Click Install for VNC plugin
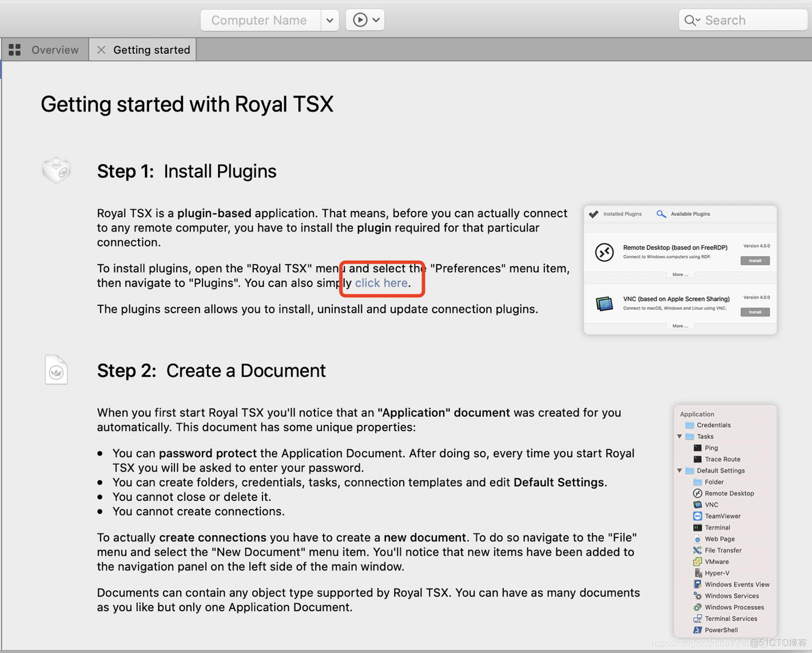This screenshot has height=653, width=812. [x=755, y=312]
